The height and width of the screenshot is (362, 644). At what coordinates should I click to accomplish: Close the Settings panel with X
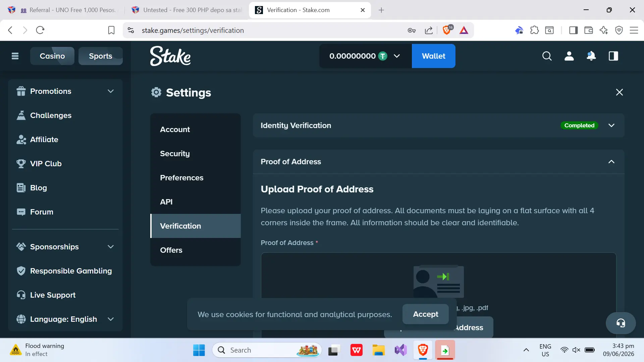tap(620, 92)
